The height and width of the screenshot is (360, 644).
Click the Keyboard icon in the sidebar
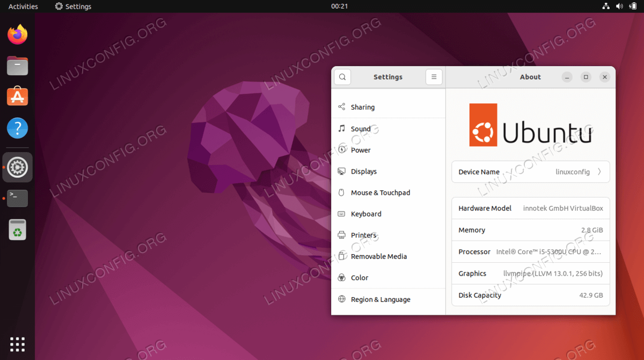click(341, 214)
